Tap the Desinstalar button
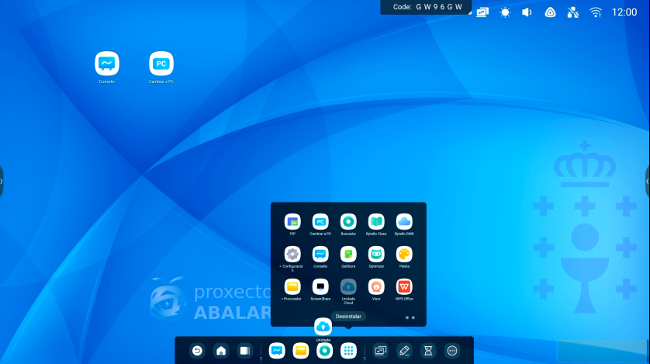 [x=348, y=316]
